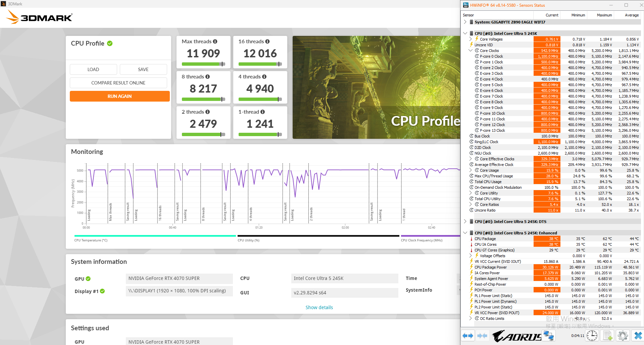The height and width of the screenshot is (345, 644).
Task: Click the NVIDIA GeForce RTX 4070 SUPER GPU field
Action: pyautogui.click(x=179, y=278)
